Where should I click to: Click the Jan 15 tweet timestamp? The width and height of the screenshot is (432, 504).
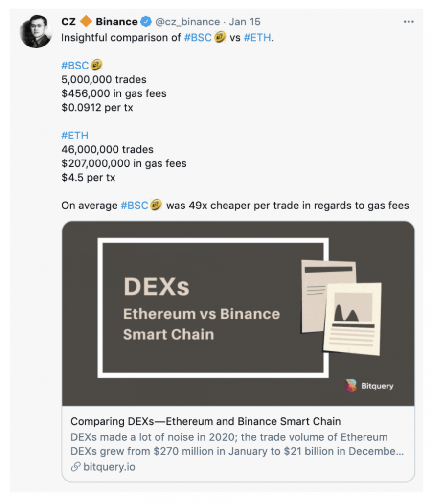pos(245,22)
